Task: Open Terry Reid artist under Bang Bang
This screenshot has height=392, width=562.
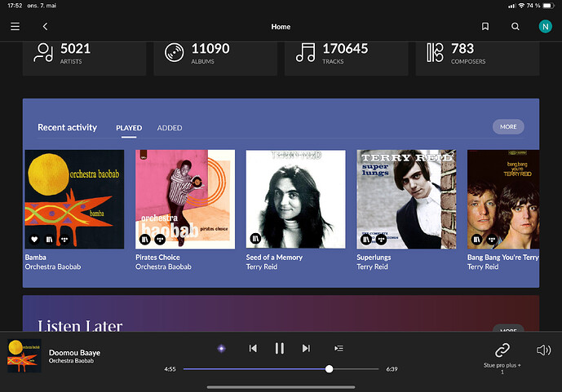Action: coord(483,266)
